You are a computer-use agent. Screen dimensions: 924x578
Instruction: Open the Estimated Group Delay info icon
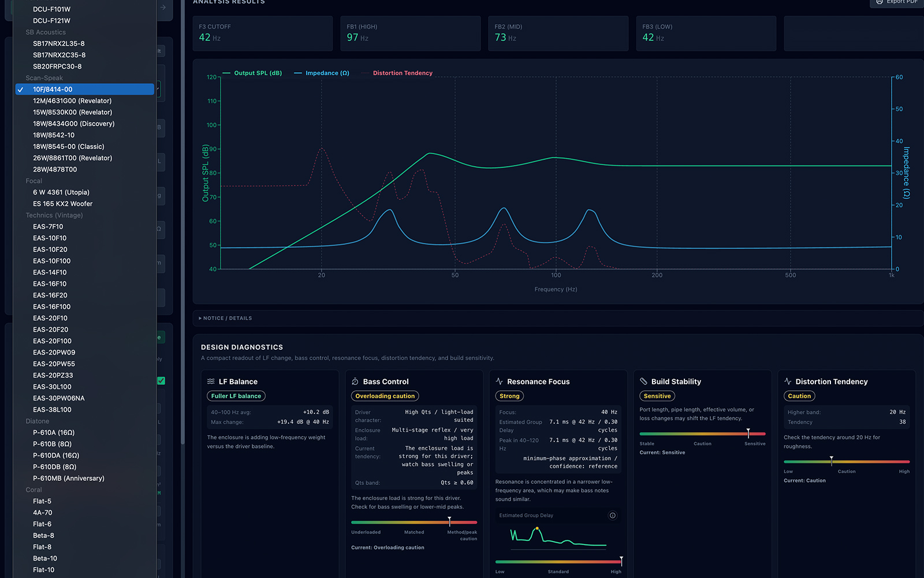tap(613, 516)
